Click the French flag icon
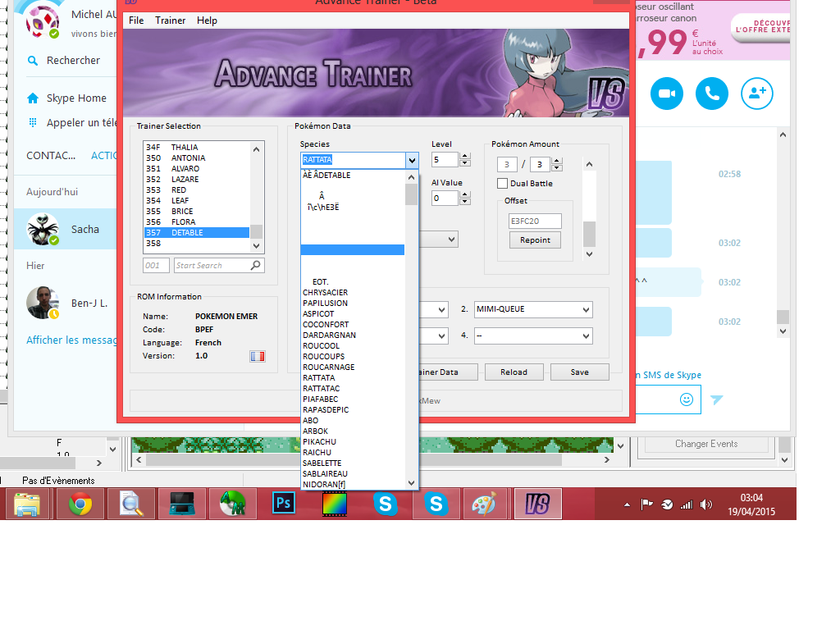 click(257, 356)
